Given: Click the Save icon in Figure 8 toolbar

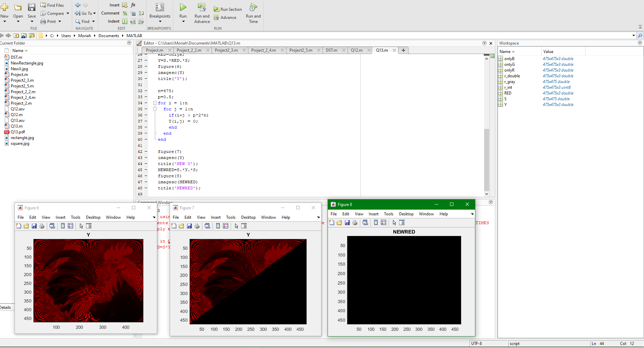Looking at the screenshot, I should click(x=347, y=223).
